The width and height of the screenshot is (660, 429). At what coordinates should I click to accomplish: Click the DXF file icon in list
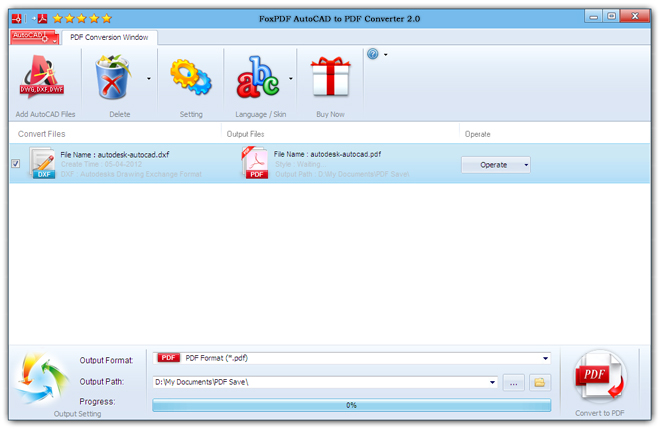coord(44,164)
